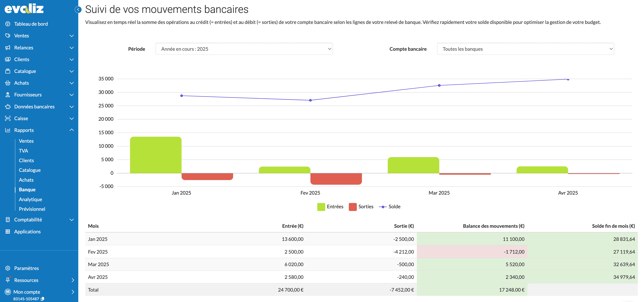
Task: Click the Données bancaires piggy bank icon
Action: pos(8,106)
